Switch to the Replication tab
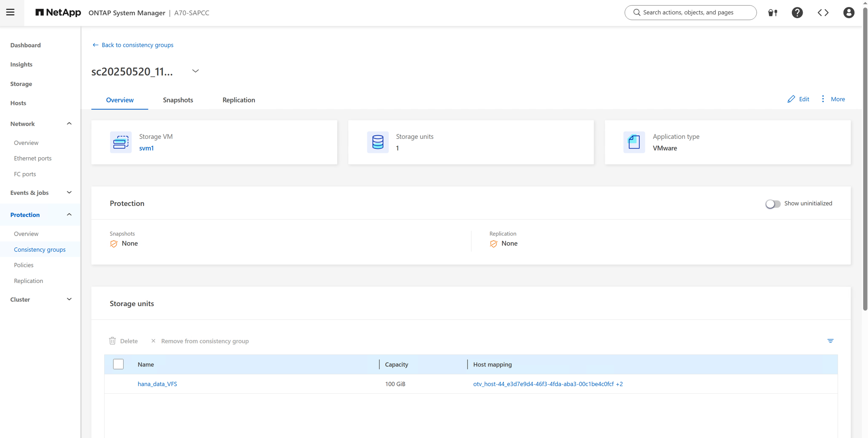868x438 pixels. pos(238,100)
